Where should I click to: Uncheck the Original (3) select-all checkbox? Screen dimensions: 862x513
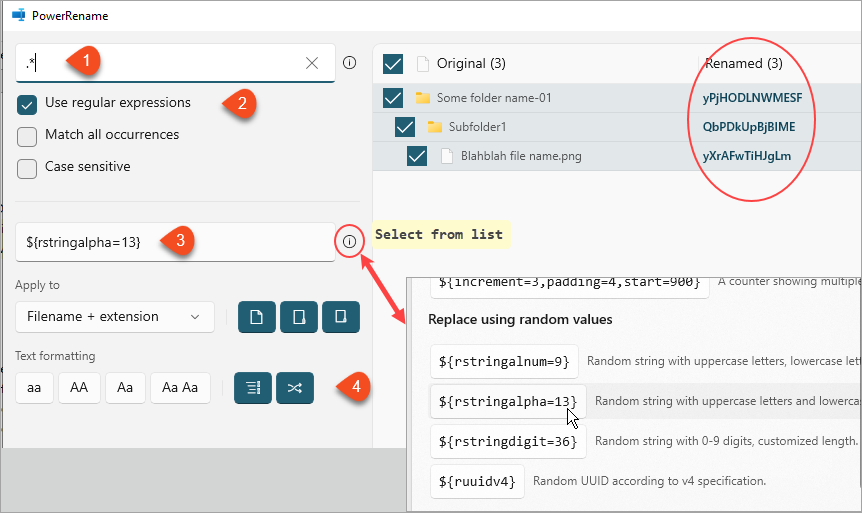(x=393, y=64)
